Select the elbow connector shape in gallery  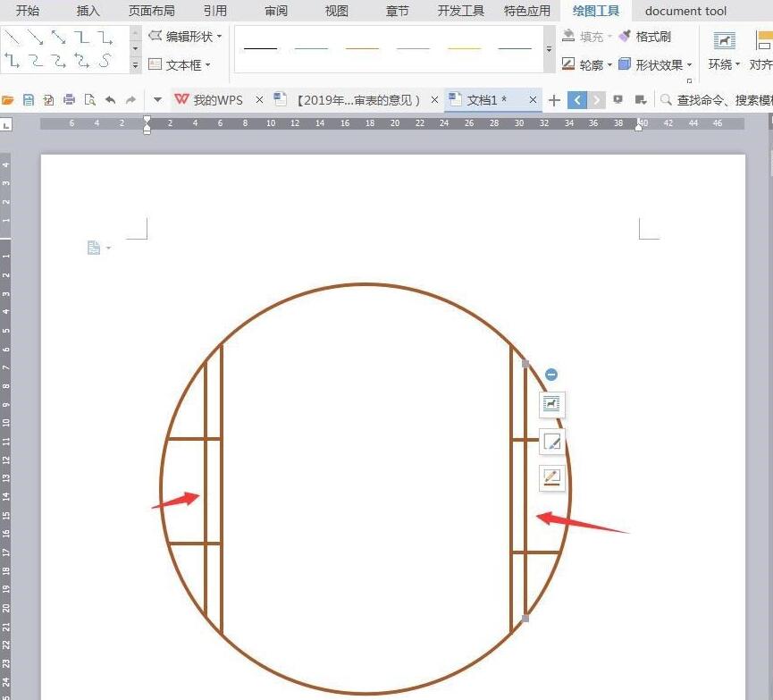(x=81, y=38)
